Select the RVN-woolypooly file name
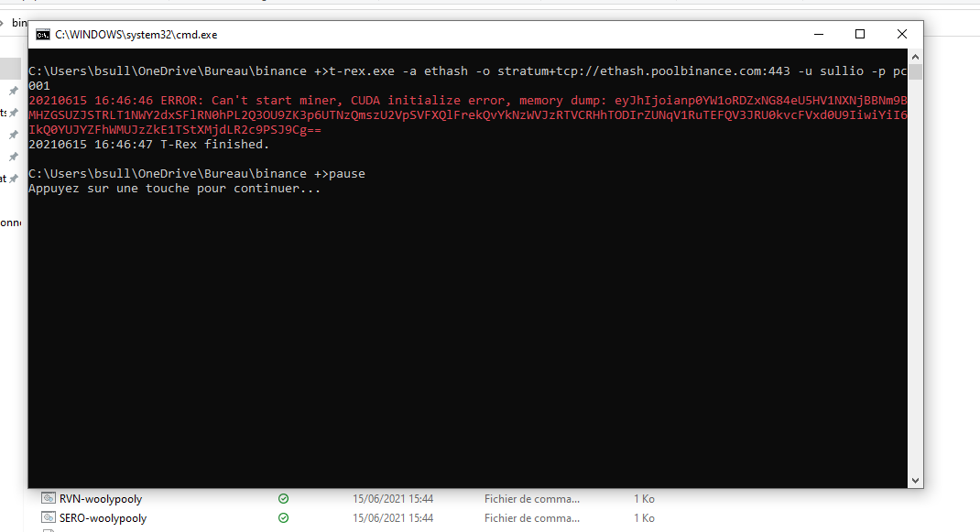 pyautogui.click(x=101, y=499)
